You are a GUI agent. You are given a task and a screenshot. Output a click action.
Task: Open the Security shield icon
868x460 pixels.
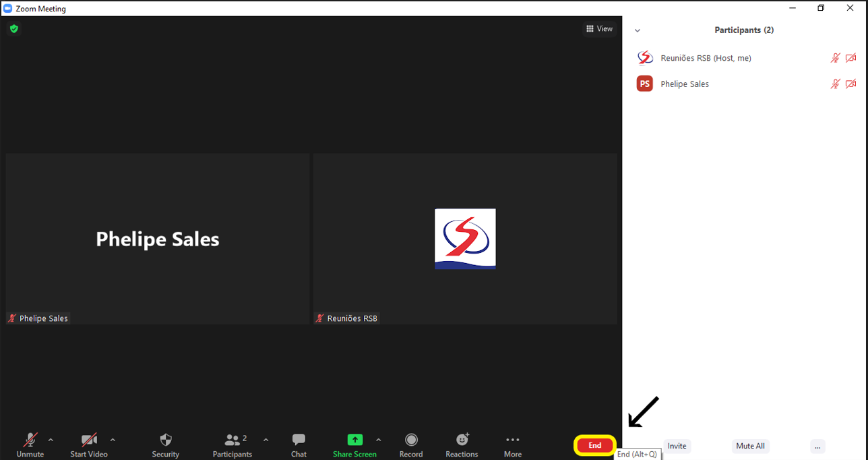tap(166, 440)
